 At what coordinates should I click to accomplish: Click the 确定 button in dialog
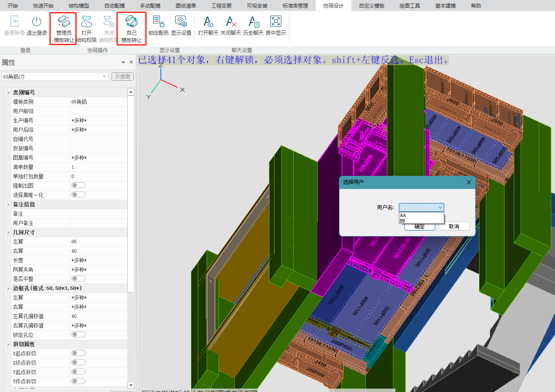pos(420,227)
